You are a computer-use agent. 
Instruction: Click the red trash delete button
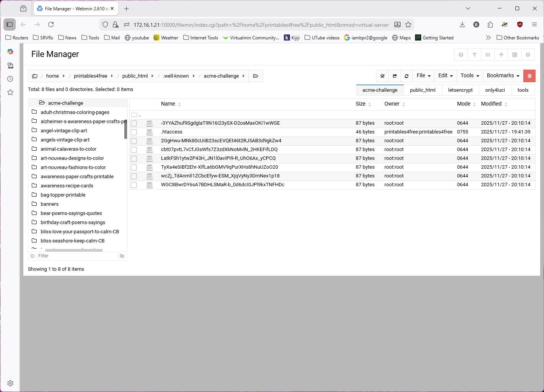pyautogui.click(x=529, y=76)
